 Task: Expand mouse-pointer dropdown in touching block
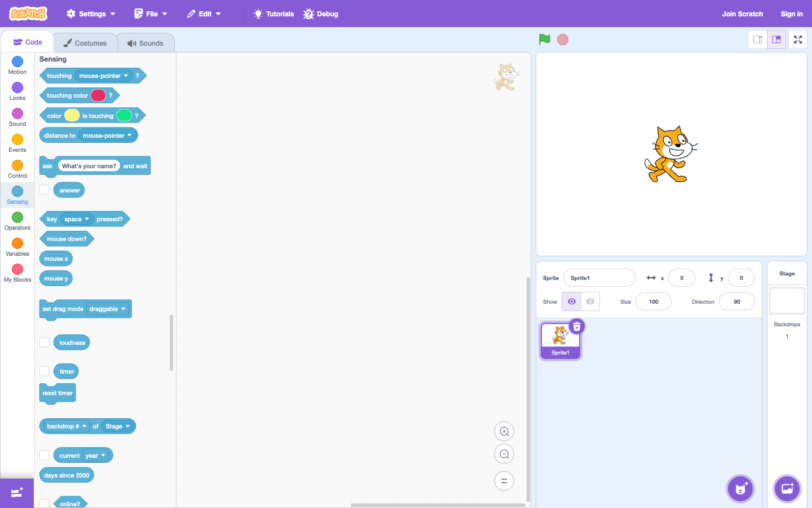point(104,76)
